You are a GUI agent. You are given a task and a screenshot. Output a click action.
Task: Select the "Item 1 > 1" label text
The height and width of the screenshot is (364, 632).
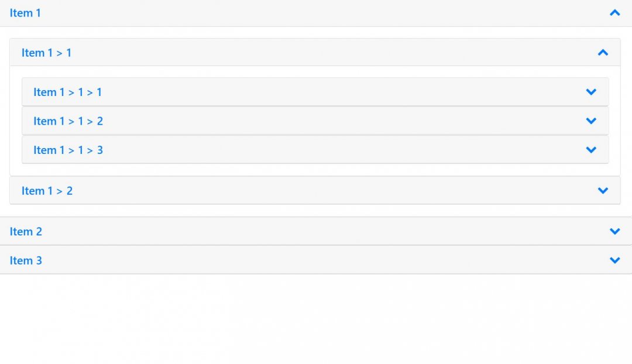[x=46, y=53]
